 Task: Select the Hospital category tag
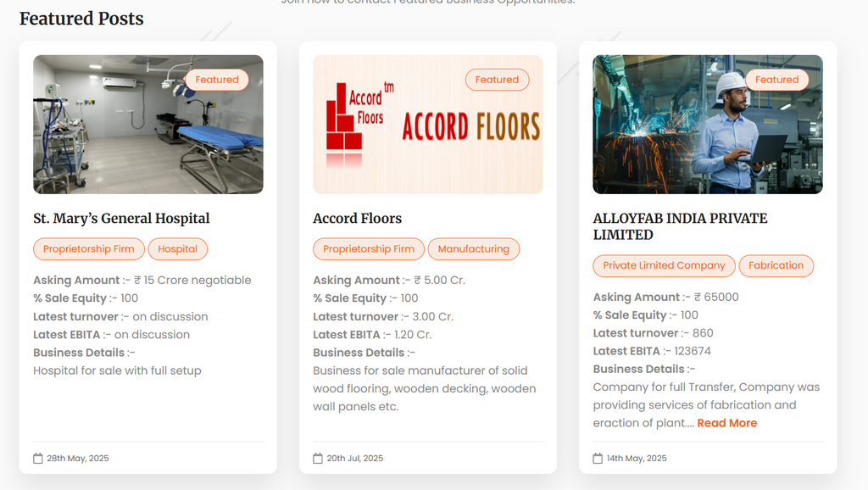pos(178,249)
